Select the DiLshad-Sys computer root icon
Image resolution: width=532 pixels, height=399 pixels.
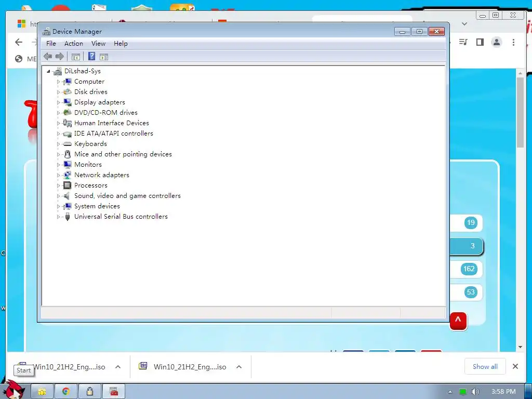(x=58, y=71)
